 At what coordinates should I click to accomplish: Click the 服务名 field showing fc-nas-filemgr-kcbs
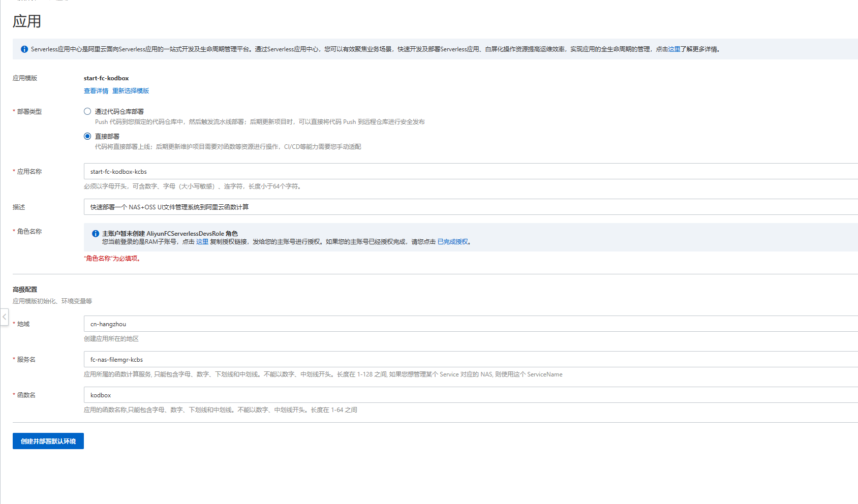305,359
